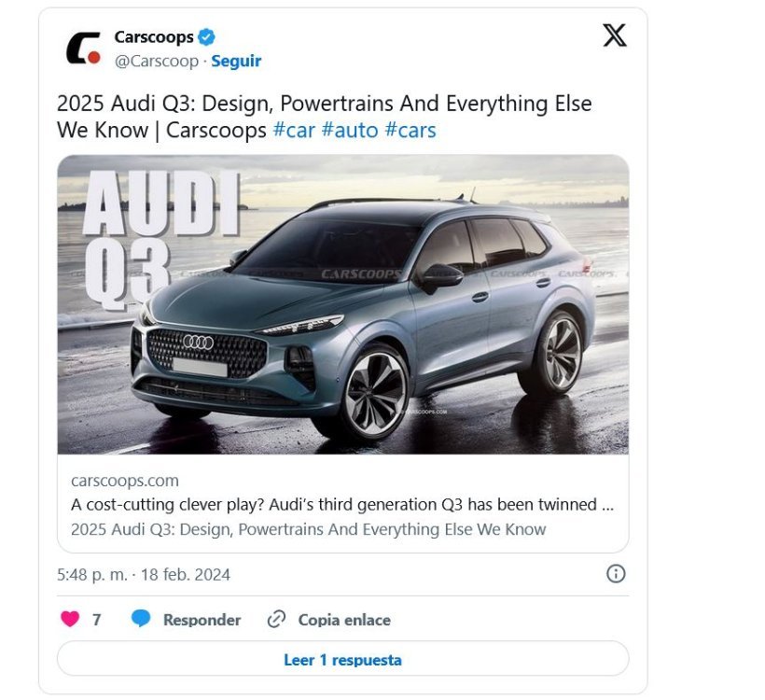Viewport: 765px width, 700px height.
Task: Open the tweet info circle icon
Action: point(615,574)
